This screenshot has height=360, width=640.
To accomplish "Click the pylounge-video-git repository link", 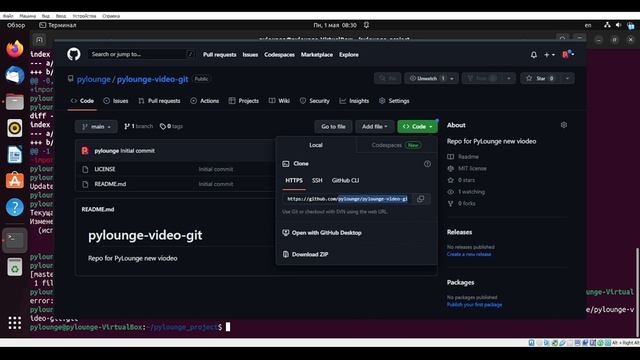I will tap(152, 79).
